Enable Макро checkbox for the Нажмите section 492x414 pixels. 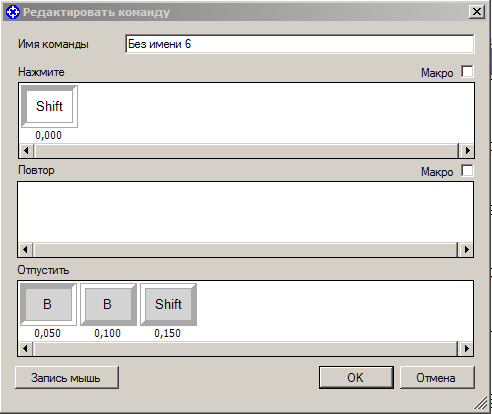point(467,71)
